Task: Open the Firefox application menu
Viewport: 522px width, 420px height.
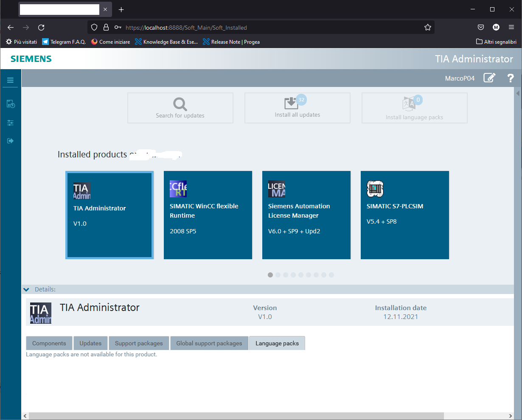Action: pos(511,28)
